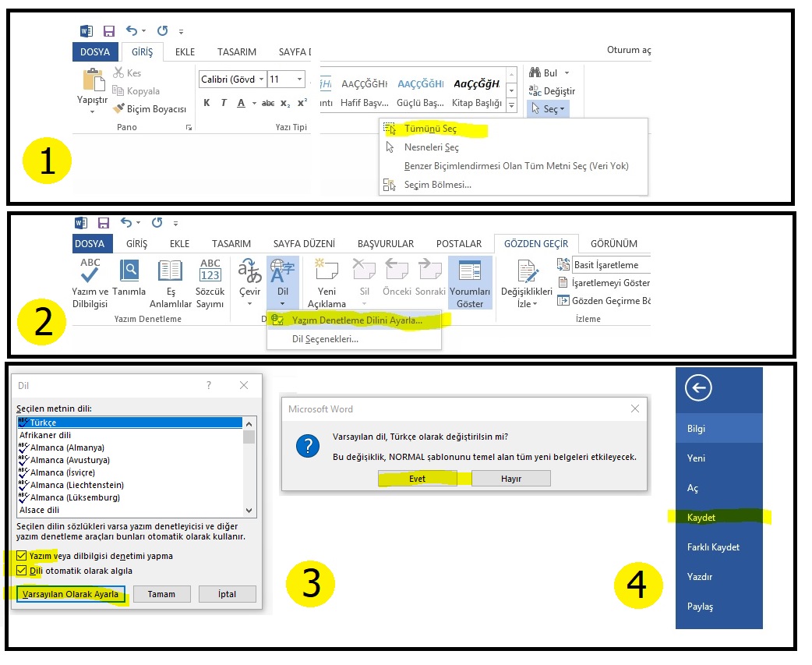Select 'Almanca (Almanya)' in the language list
The height and width of the screenshot is (665, 812).
point(67,447)
